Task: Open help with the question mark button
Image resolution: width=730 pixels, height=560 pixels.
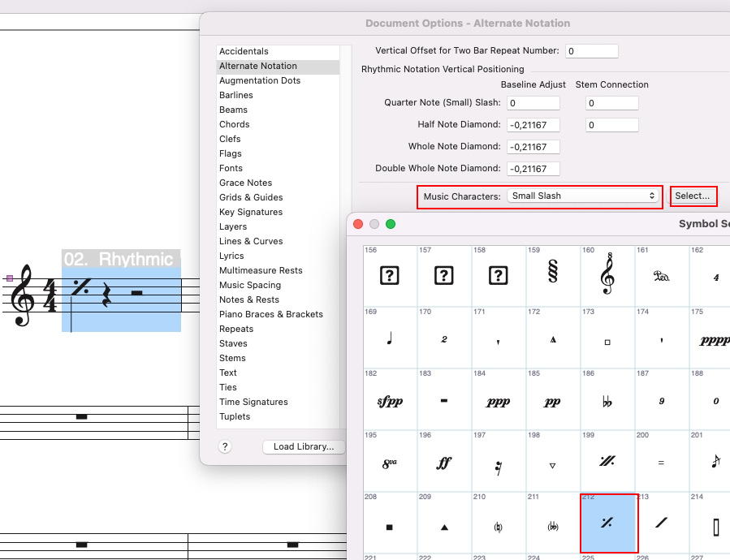Action: click(x=225, y=446)
